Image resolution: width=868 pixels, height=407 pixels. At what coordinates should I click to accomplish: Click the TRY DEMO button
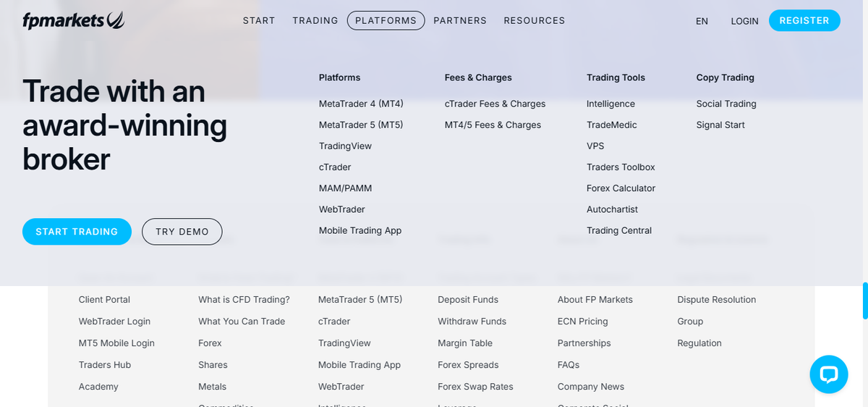pyautogui.click(x=182, y=232)
